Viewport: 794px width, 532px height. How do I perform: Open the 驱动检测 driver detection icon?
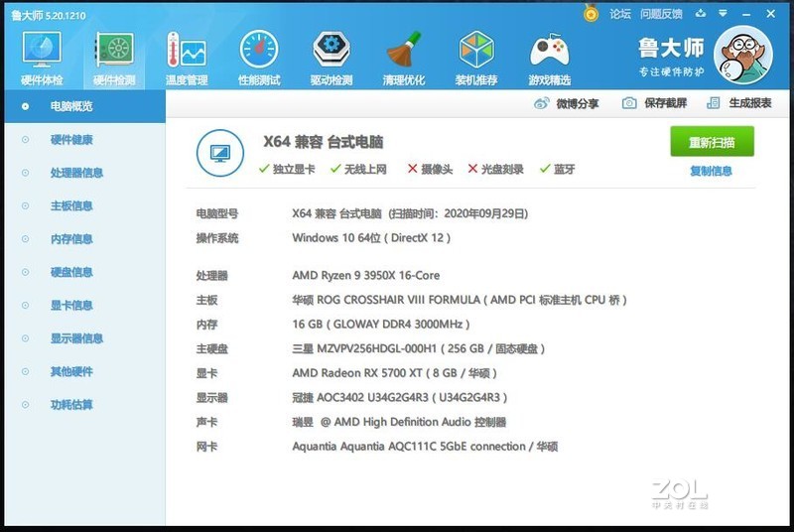[x=331, y=58]
